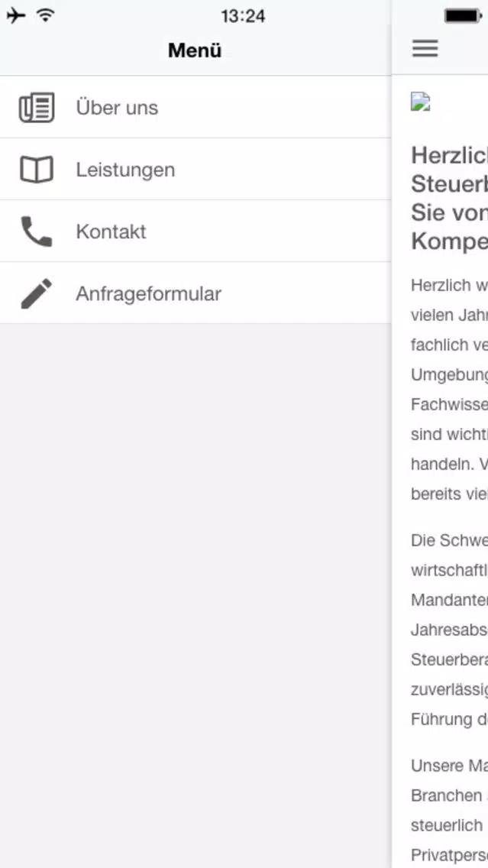Tap the Menü header title
This screenshot has height=868, width=488.
point(195,50)
